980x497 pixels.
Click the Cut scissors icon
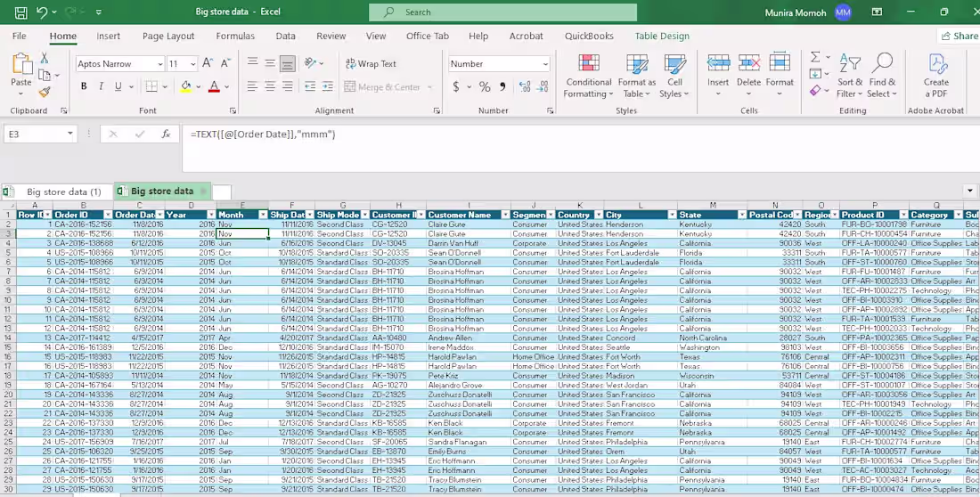tap(45, 58)
